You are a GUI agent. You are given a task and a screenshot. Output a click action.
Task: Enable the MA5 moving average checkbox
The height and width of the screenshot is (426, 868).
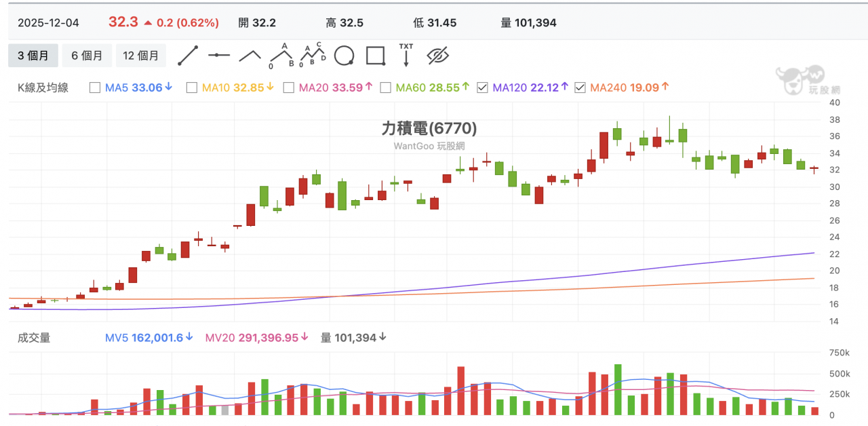96,88
